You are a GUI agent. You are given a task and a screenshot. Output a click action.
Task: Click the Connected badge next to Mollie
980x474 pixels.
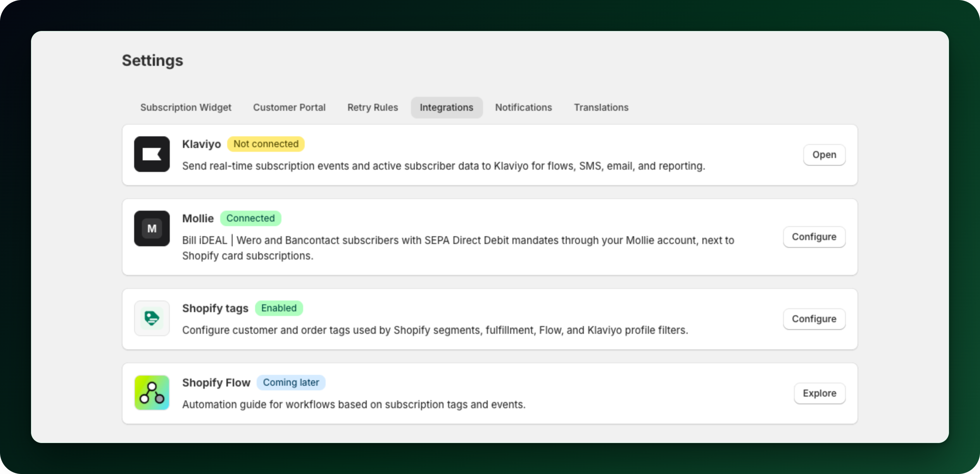[x=250, y=218]
